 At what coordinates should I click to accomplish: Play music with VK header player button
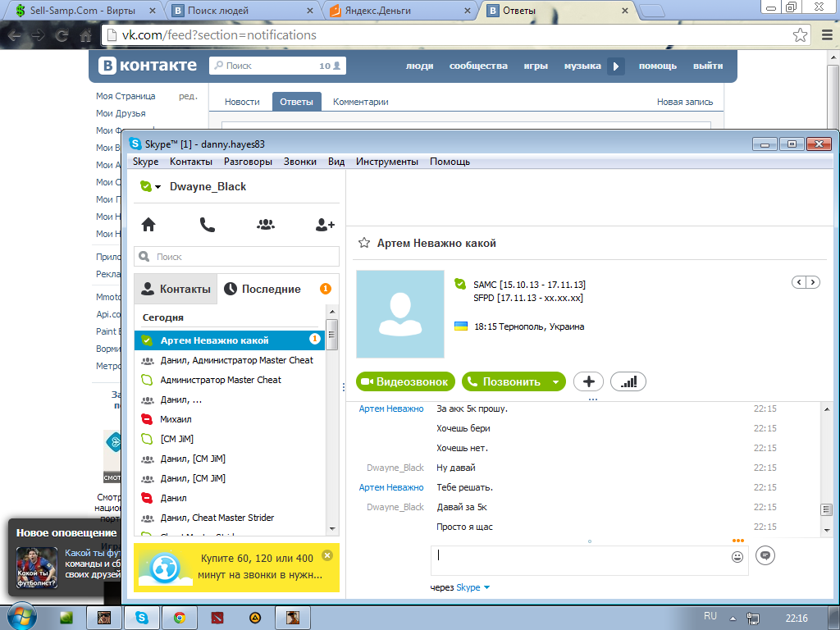point(615,66)
